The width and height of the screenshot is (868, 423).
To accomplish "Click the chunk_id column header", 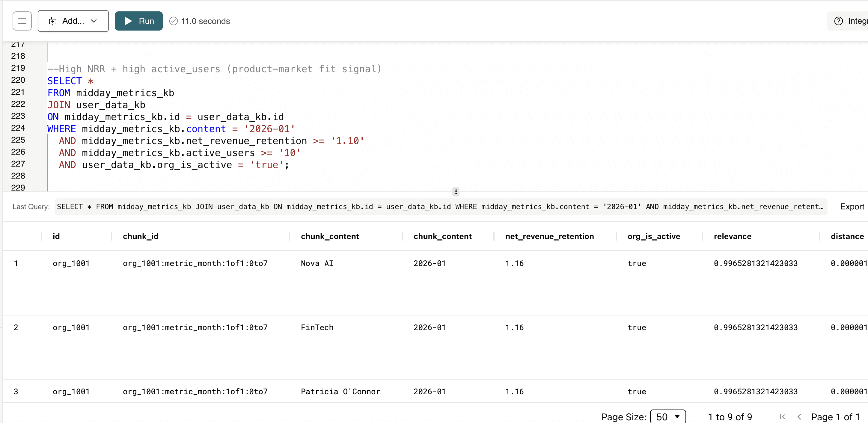I will click(x=141, y=236).
